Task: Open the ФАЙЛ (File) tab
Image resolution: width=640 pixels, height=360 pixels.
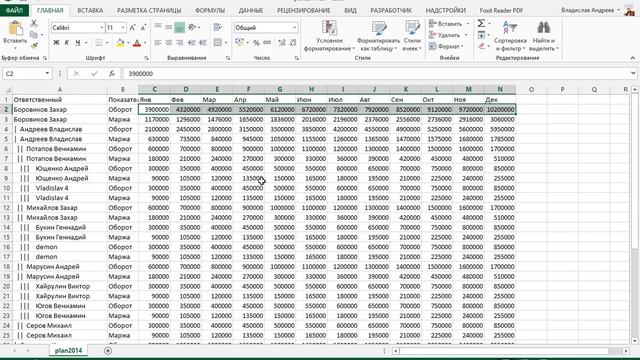Action: pyautogui.click(x=14, y=10)
